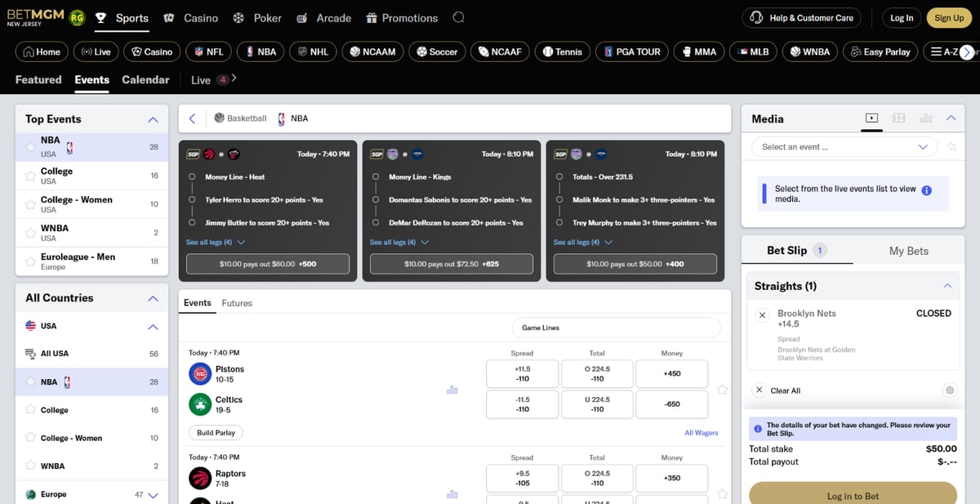Advance the sports bar with right arrow
The height and width of the screenshot is (504, 980).
click(967, 51)
